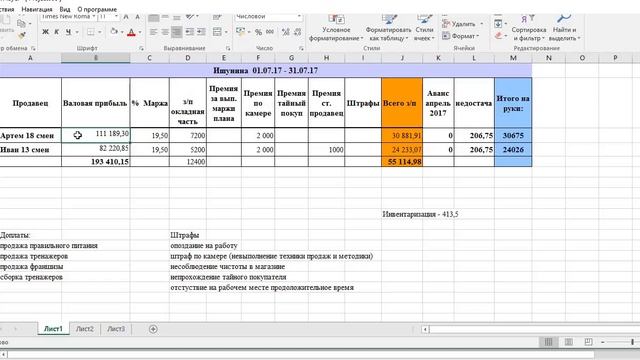
Task: Apply the red font color
Action: 131,32
